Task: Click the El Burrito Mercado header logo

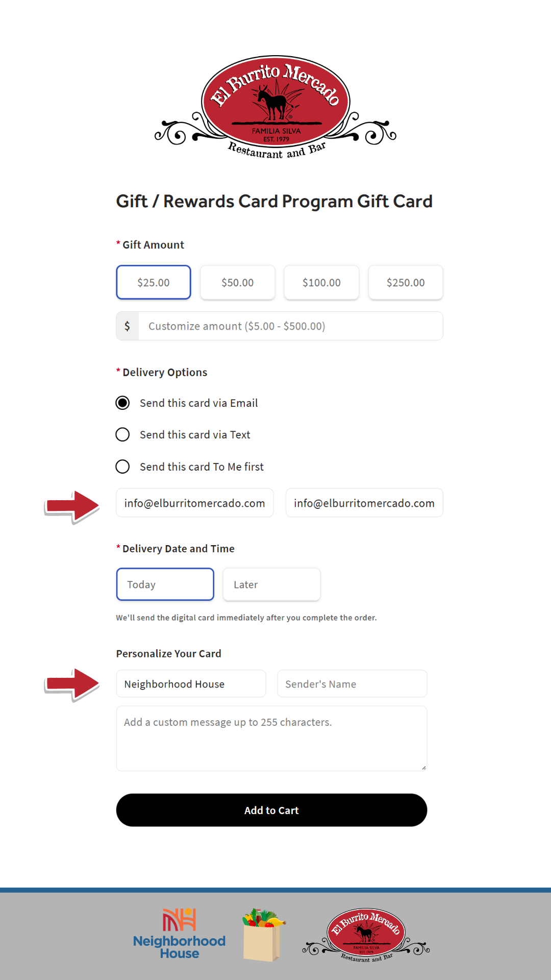Action: (x=275, y=107)
